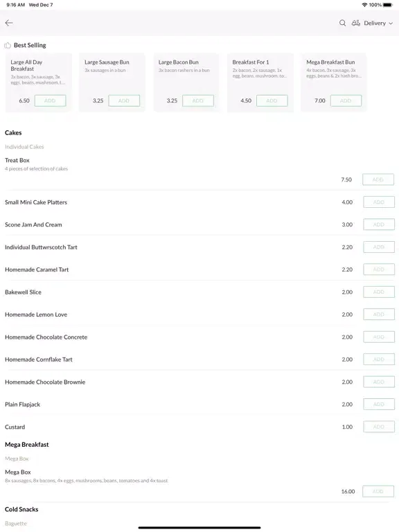Tap the Wi-Fi status icon
The height and width of the screenshot is (532, 399).
point(365,5)
